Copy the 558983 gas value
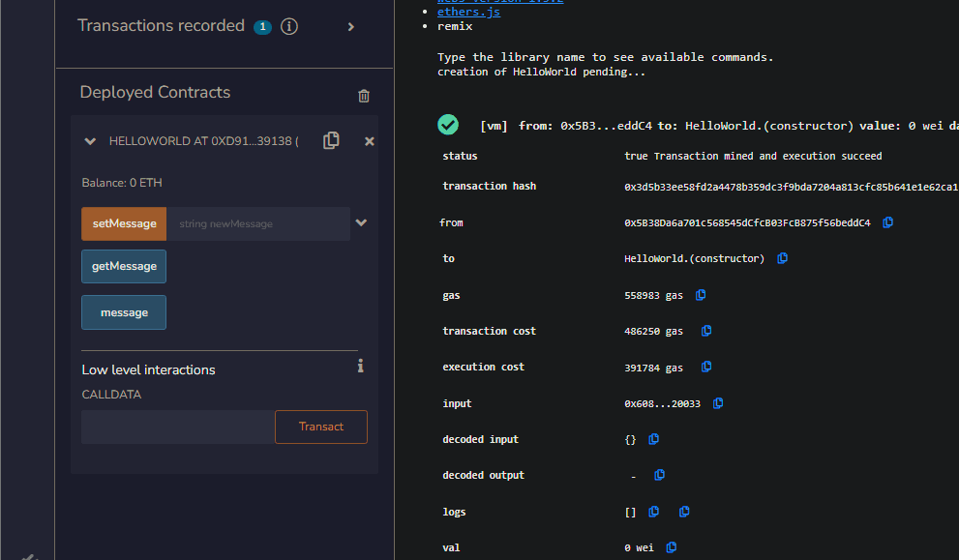The width and height of the screenshot is (959, 560). 701,295
